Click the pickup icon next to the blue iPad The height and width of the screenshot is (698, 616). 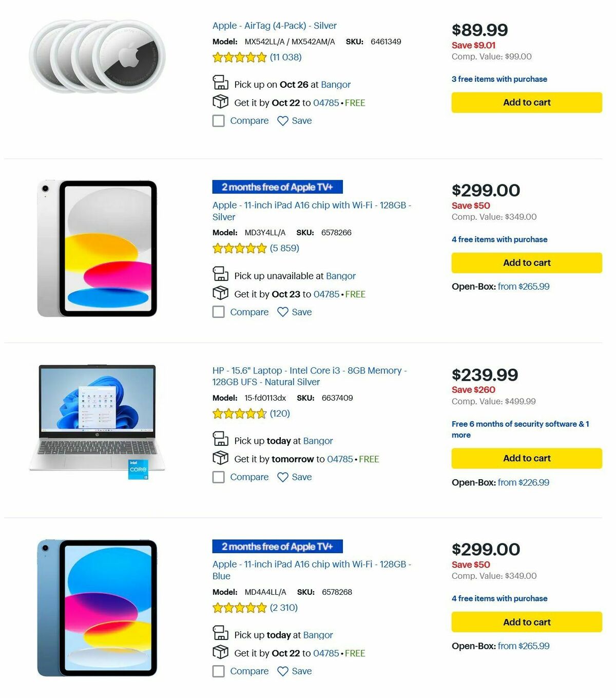(x=221, y=634)
